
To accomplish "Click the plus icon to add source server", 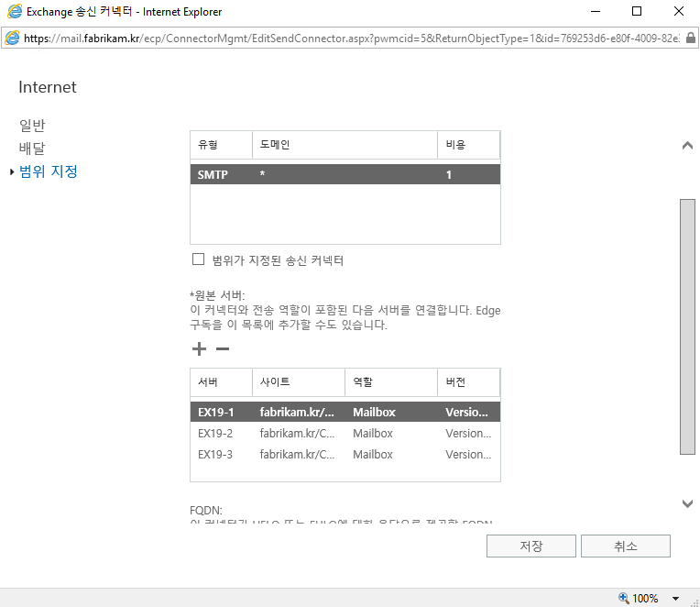I will coord(199,348).
